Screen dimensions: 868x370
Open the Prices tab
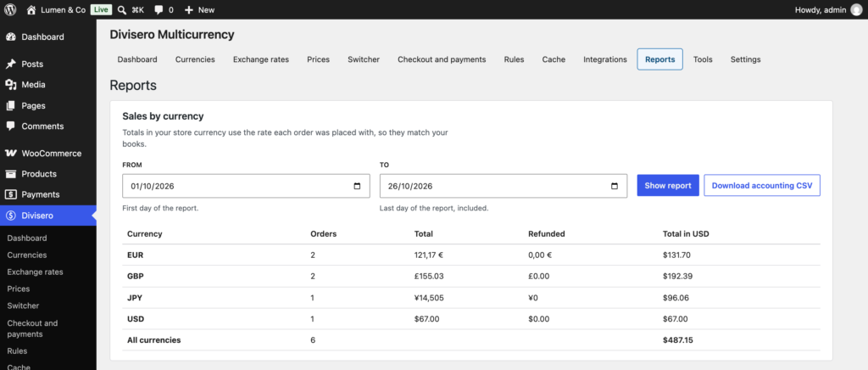click(319, 59)
